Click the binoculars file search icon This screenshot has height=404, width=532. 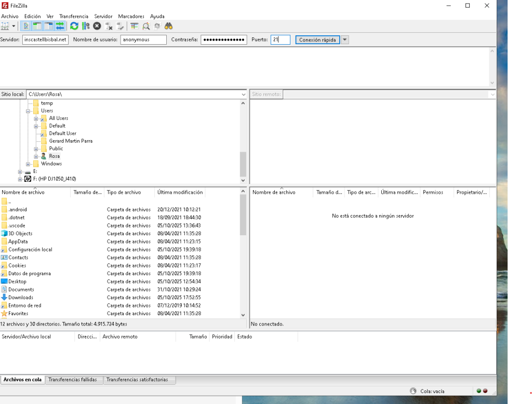(x=168, y=26)
